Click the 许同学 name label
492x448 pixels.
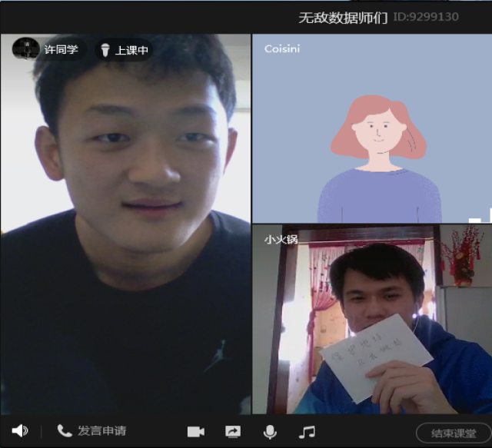61,49
